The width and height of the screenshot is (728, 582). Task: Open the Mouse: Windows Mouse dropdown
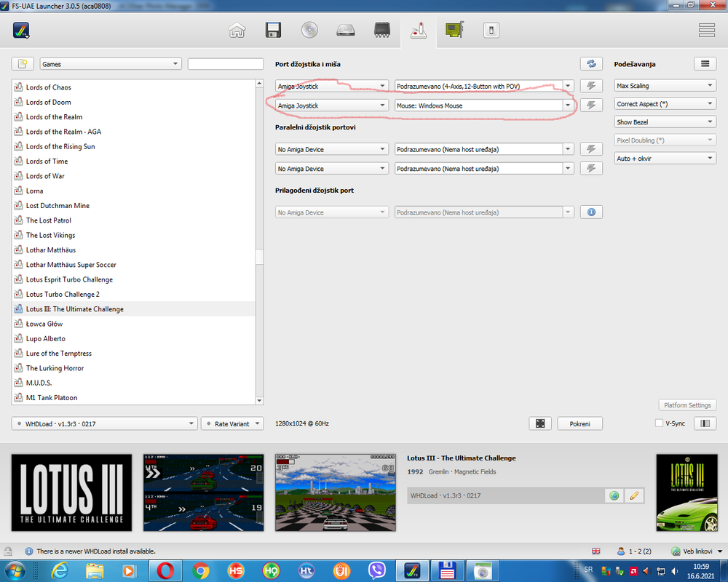pos(484,105)
